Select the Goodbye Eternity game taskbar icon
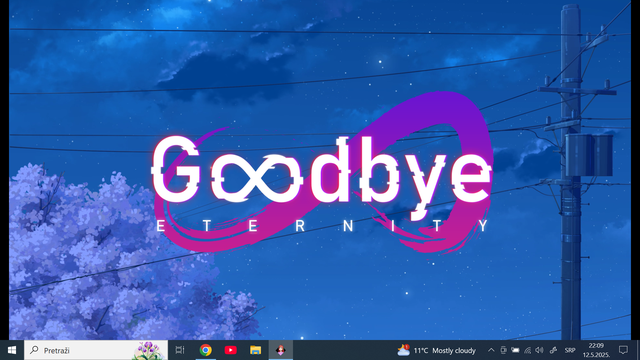This screenshot has height=360, width=640. pos(281,350)
